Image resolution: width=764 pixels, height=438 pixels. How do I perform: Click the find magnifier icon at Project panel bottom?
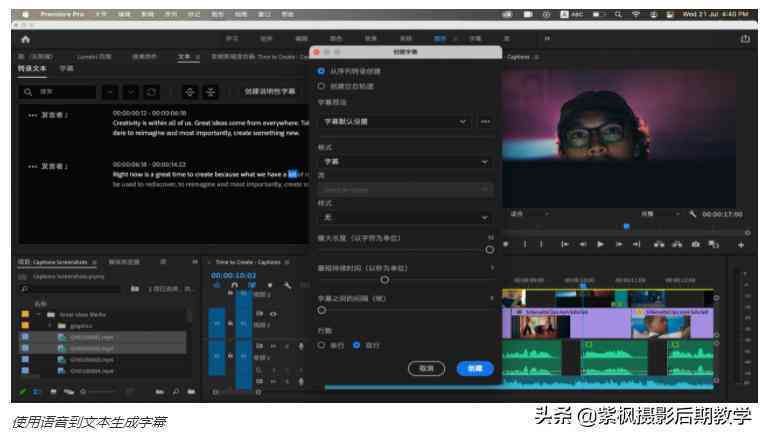pos(175,391)
